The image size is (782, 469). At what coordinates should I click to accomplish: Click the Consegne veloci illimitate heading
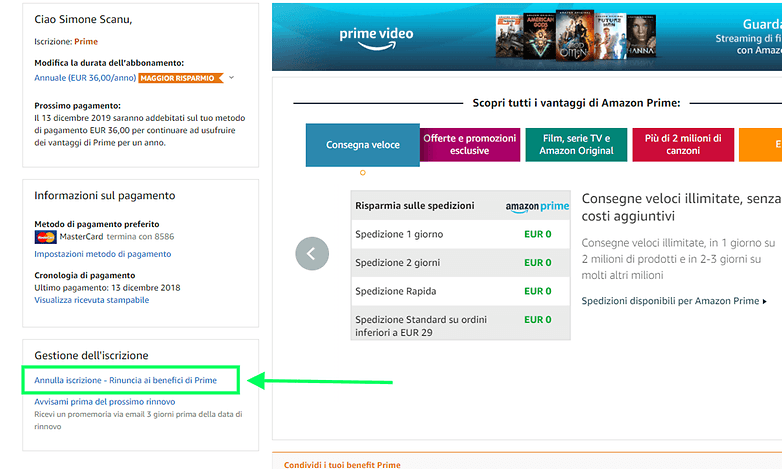[x=681, y=207]
